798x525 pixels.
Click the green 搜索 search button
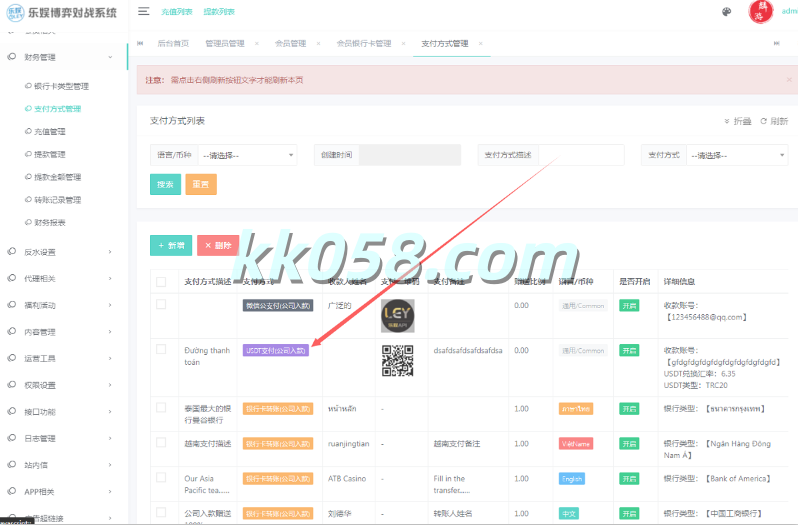(x=165, y=184)
